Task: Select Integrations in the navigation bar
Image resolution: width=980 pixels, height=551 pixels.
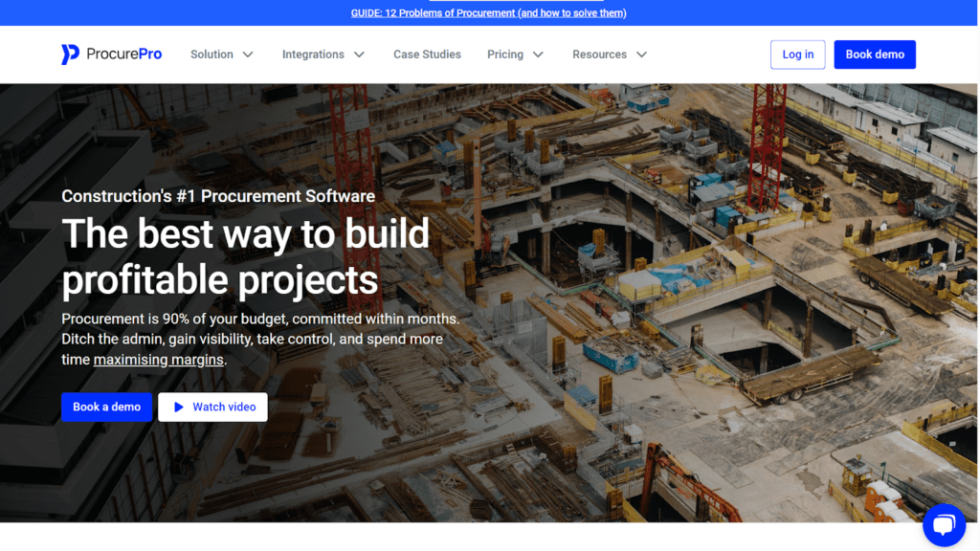Action: coord(315,55)
